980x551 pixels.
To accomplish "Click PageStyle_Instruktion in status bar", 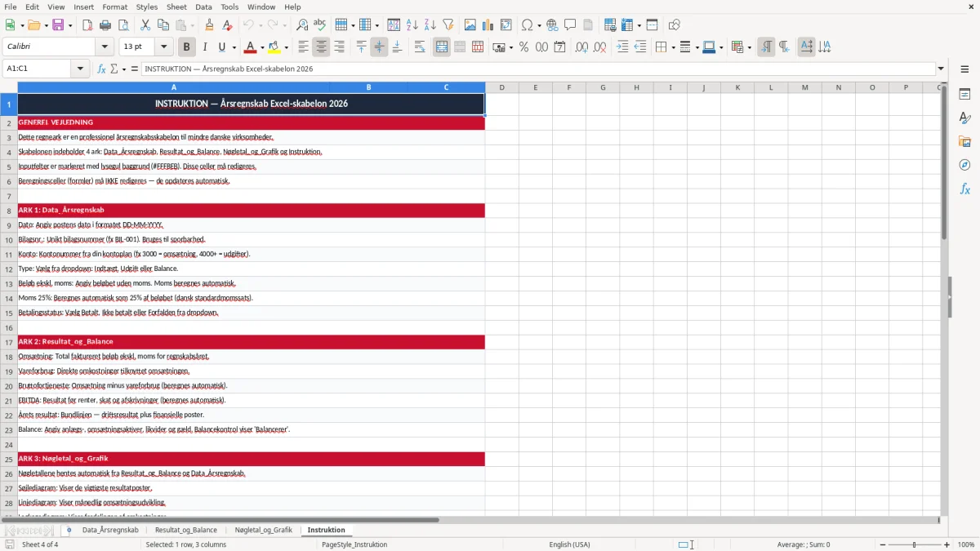I will coord(354,544).
